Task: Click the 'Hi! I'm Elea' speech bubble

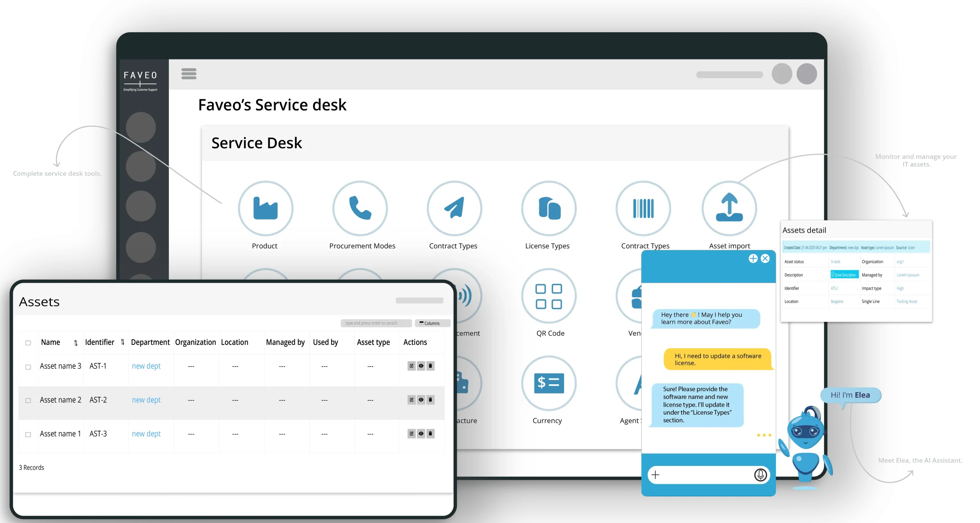Action: (851, 395)
